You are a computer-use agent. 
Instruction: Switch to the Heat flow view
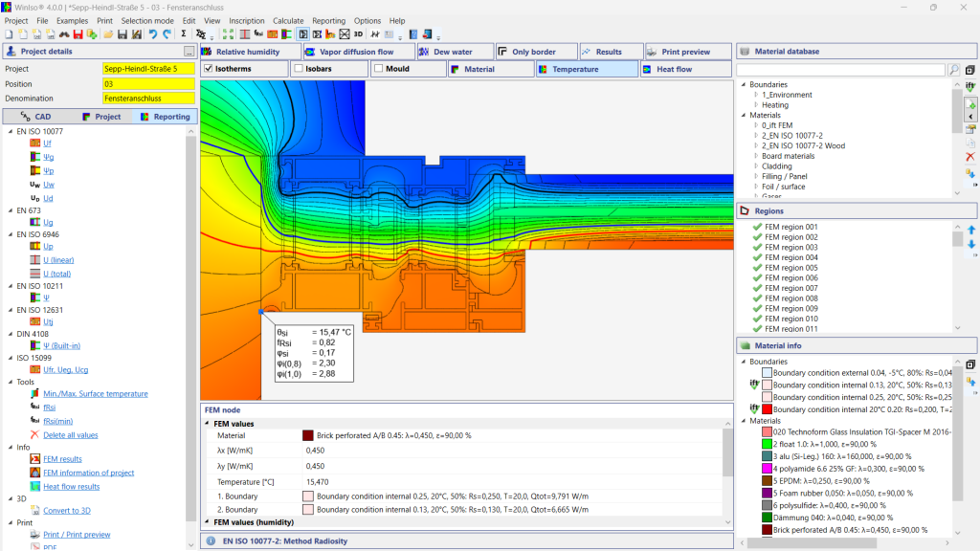point(685,69)
